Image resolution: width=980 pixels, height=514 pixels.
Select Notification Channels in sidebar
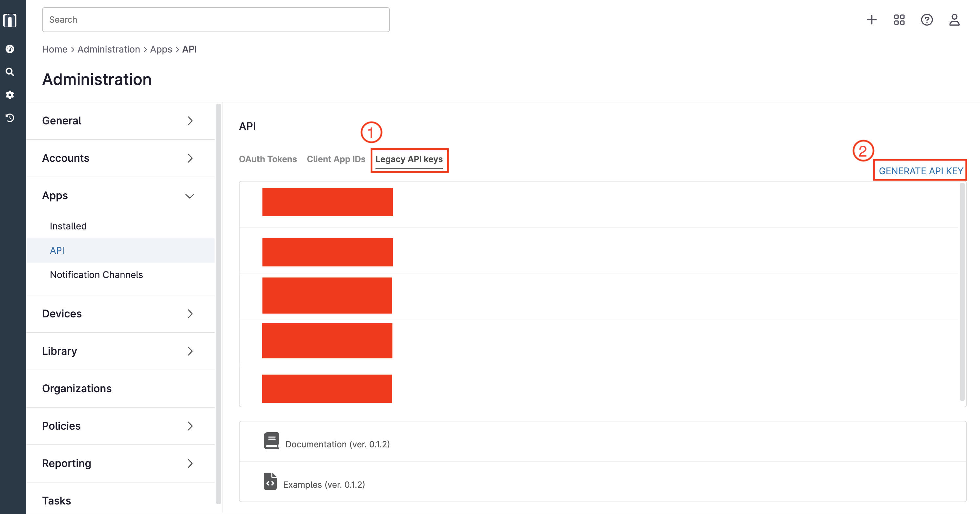click(96, 275)
